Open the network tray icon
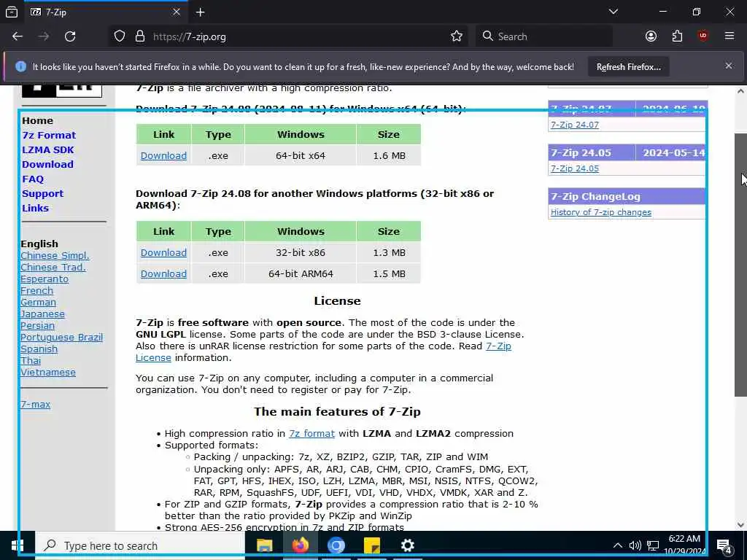The width and height of the screenshot is (747, 560). [x=653, y=545]
